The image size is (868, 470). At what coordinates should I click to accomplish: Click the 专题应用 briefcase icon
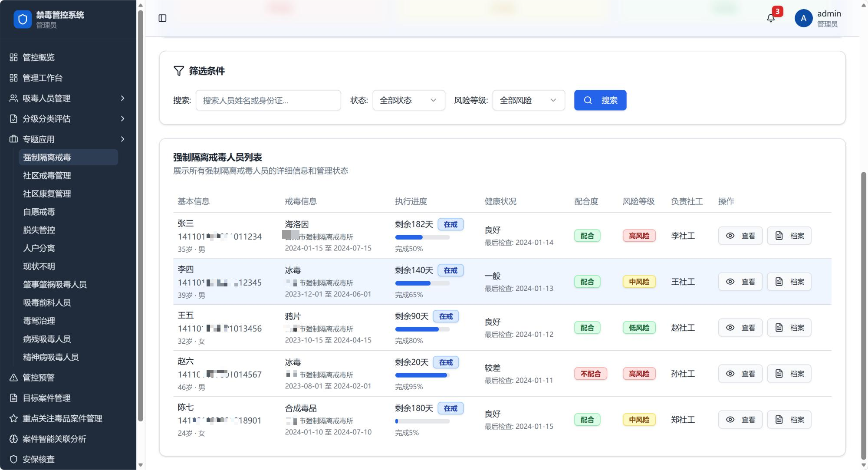[14, 139]
